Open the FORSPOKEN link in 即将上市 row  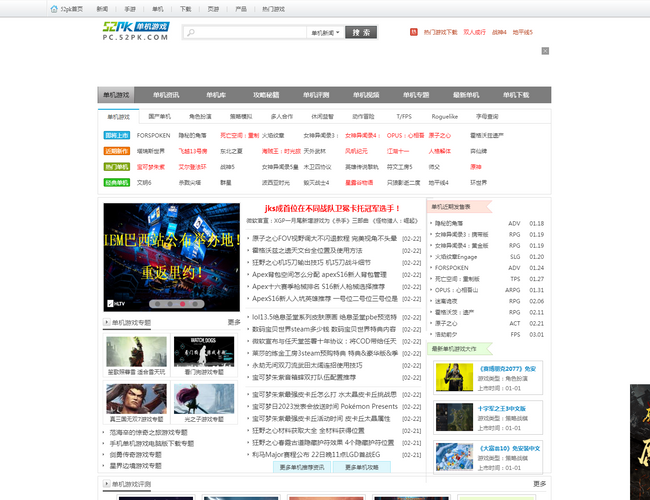click(x=153, y=135)
